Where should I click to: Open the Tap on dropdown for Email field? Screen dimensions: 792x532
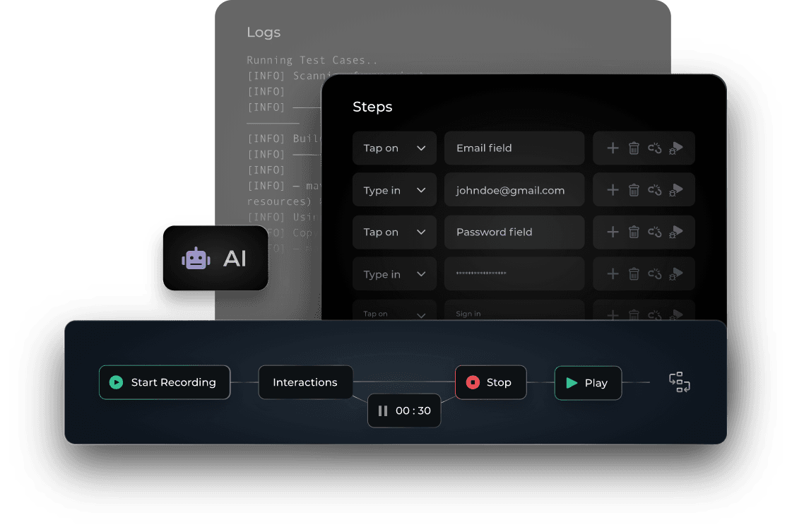pos(394,148)
